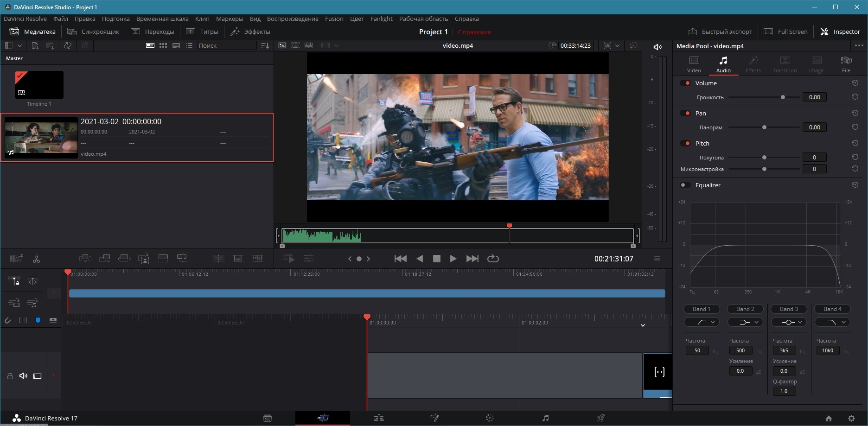Image resolution: width=868 pixels, height=426 pixels.
Task: Open the Синхроящик sync bin
Action: click(x=93, y=32)
